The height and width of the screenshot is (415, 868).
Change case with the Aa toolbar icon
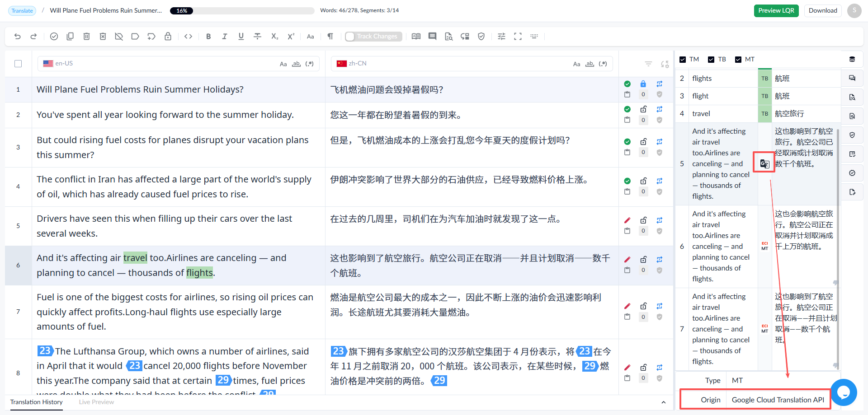click(310, 37)
